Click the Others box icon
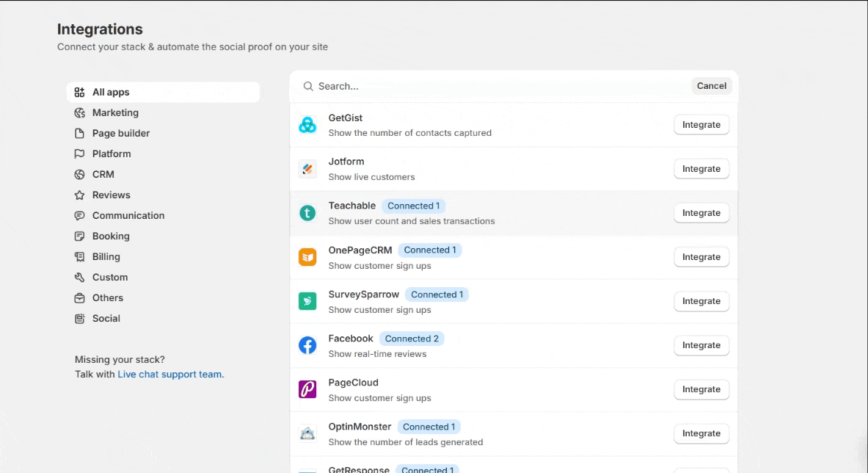The image size is (868, 473). tap(80, 298)
